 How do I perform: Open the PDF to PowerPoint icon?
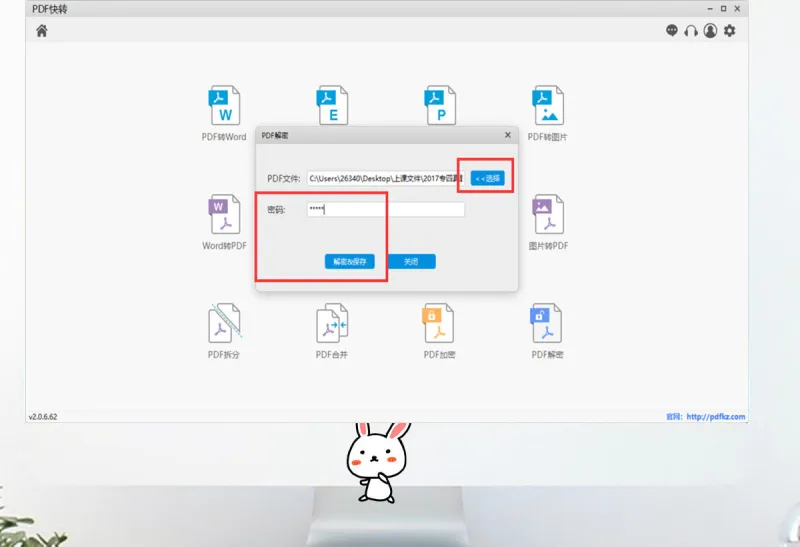pyautogui.click(x=440, y=105)
